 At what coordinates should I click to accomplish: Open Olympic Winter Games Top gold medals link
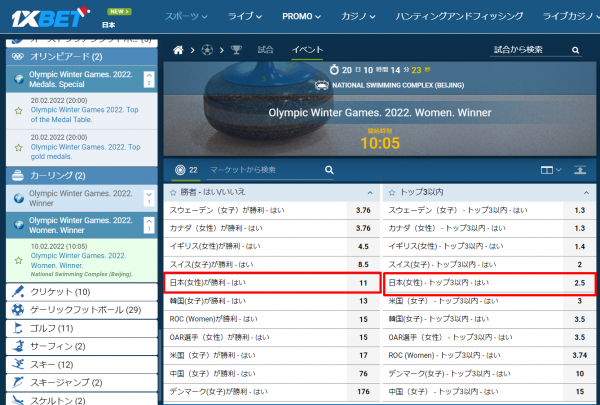pos(85,152)
